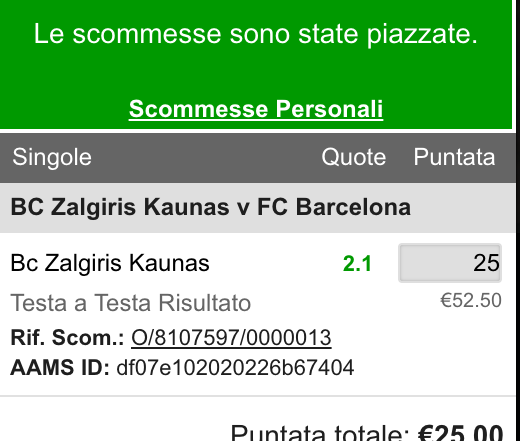Open the Scommesse Personali link
Screen dimensions: 520x441
256,109
